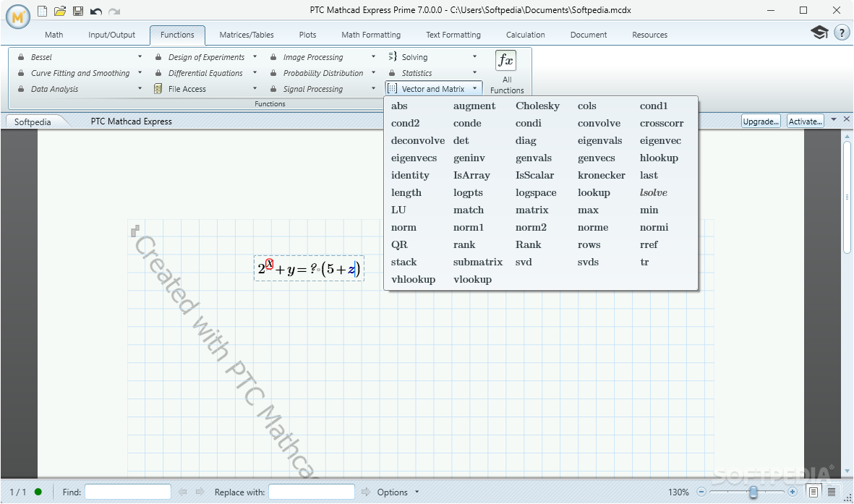Open the Calculation ribbon tab
The height and width of the screenshot is (504, 854).
click(526, 35)
